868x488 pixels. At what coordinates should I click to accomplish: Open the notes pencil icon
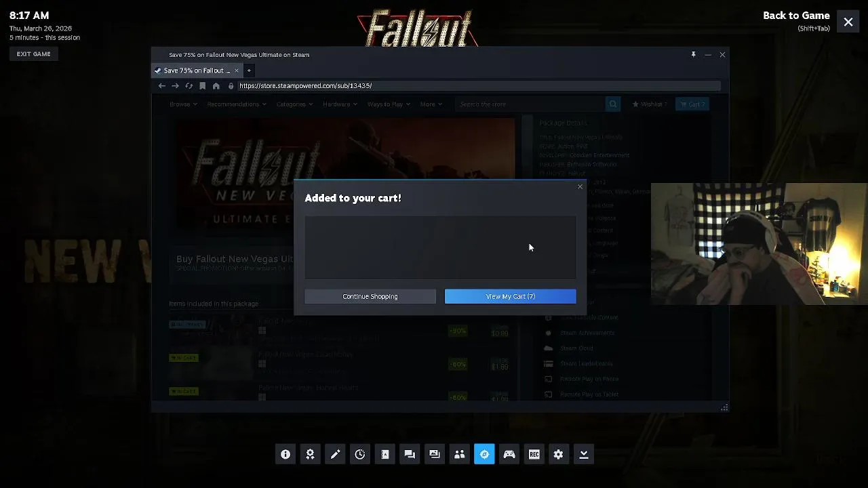pyautogui.click(x=335, y=454)
